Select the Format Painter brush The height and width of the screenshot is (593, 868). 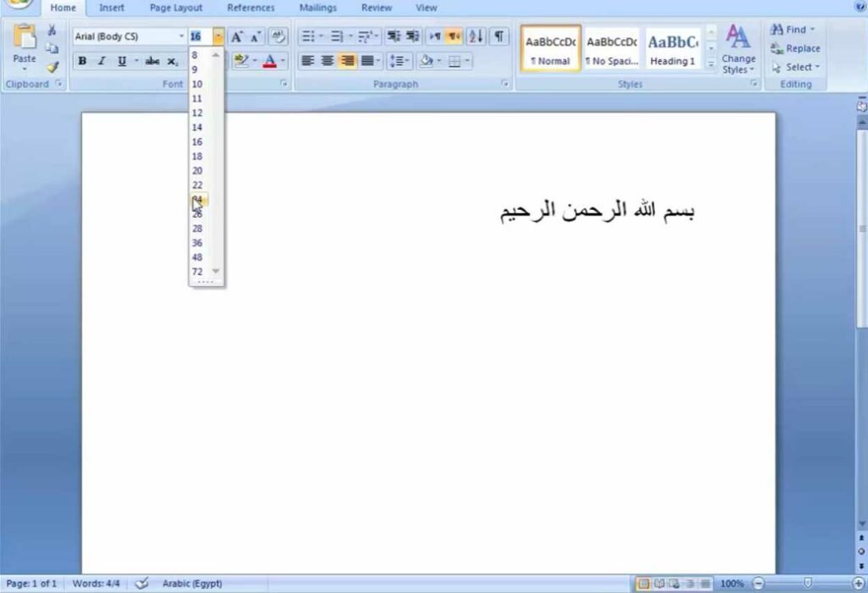point(52,67)
